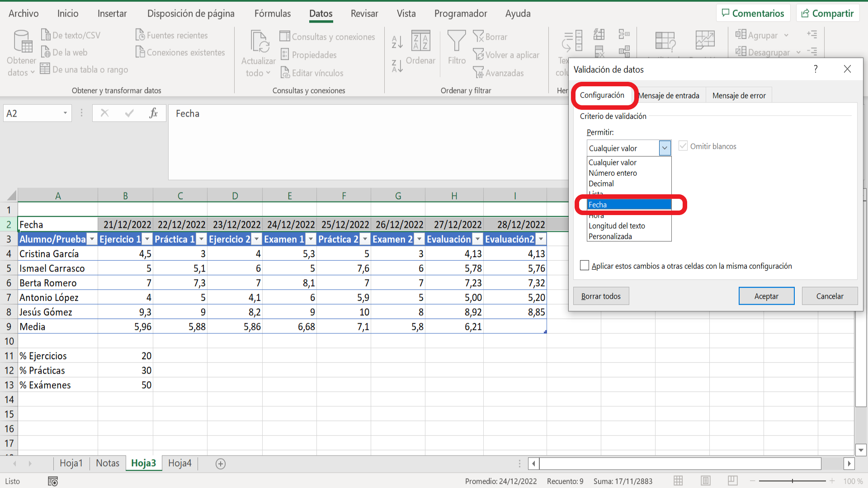This screenshot has height=488, width=868.
Task: Switch to page break preview in status bar
Action: click(733, 481)
